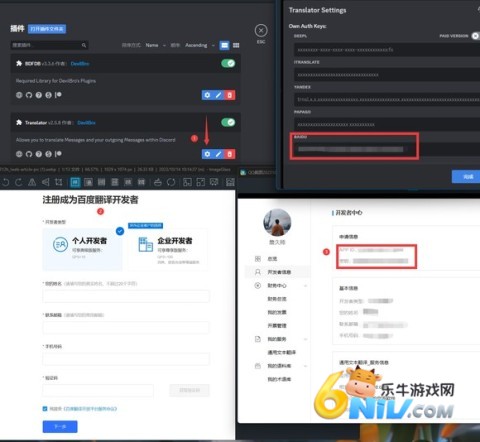This screenshot has height=442, width=480.
Task: Open DevilBro author link on Translator
Action: click(86, 123)
